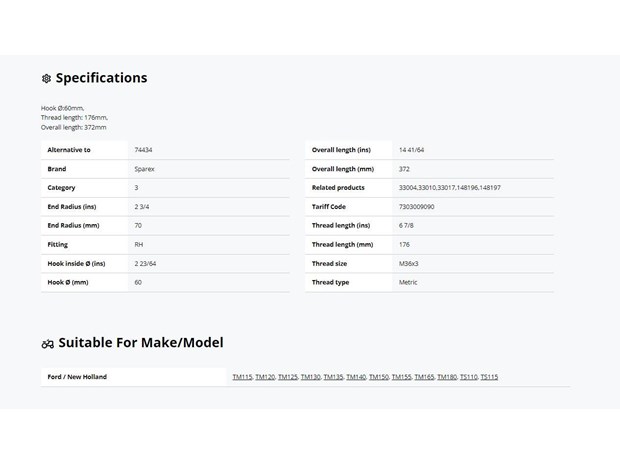Follow the TM125 tractor link
Screen dimensions: 620x465
[x=287, y=377]
